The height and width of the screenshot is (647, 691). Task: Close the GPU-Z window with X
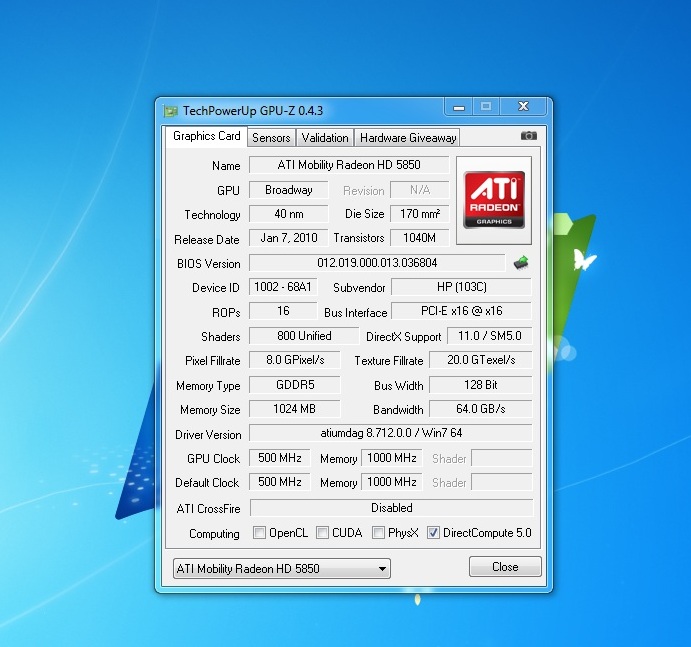[523, 106]
